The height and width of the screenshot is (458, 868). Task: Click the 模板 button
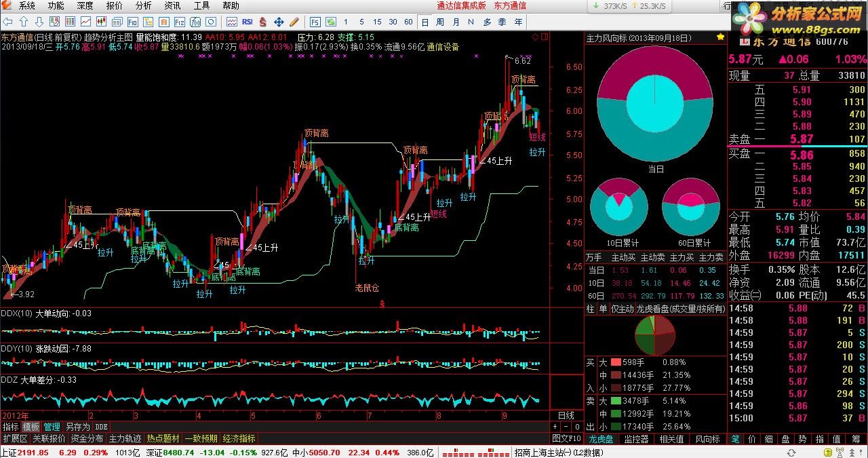[x=31, y=427]
